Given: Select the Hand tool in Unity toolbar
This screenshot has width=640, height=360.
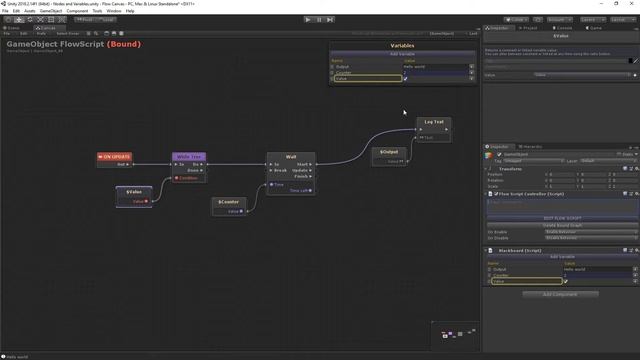Looking at the screenshot, I should (8, 20).
